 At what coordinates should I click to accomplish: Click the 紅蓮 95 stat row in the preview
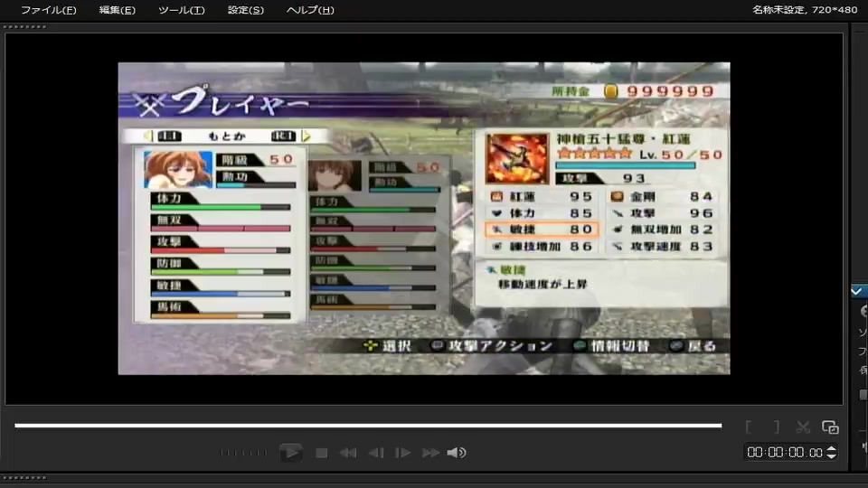click(x=542, y=196)
